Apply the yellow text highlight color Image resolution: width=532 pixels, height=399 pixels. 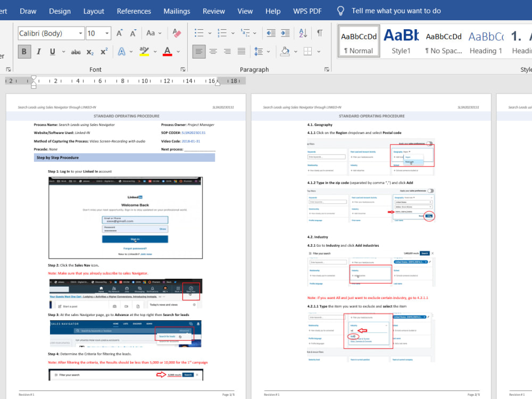pyautogui.click(x=144, y=52)
